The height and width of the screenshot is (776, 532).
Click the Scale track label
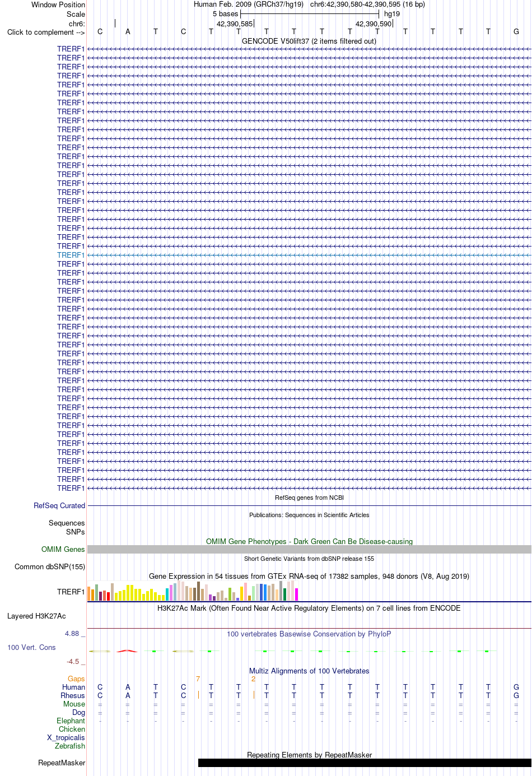(76, 14)
